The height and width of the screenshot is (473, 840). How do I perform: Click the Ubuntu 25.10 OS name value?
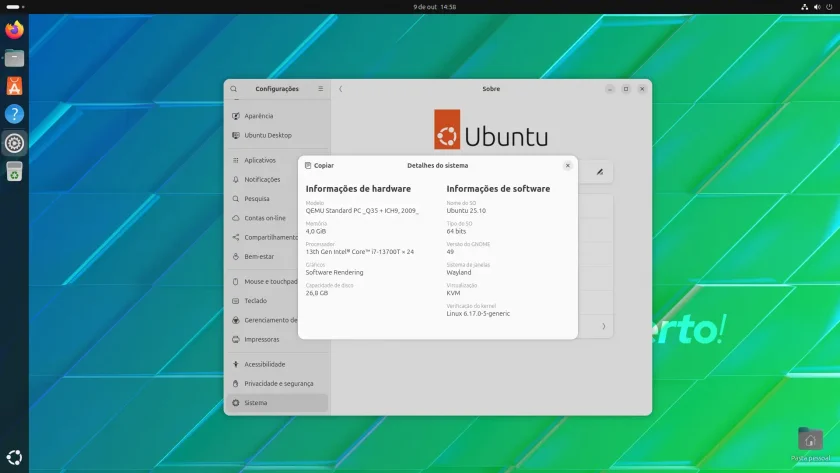pos(466,211)
